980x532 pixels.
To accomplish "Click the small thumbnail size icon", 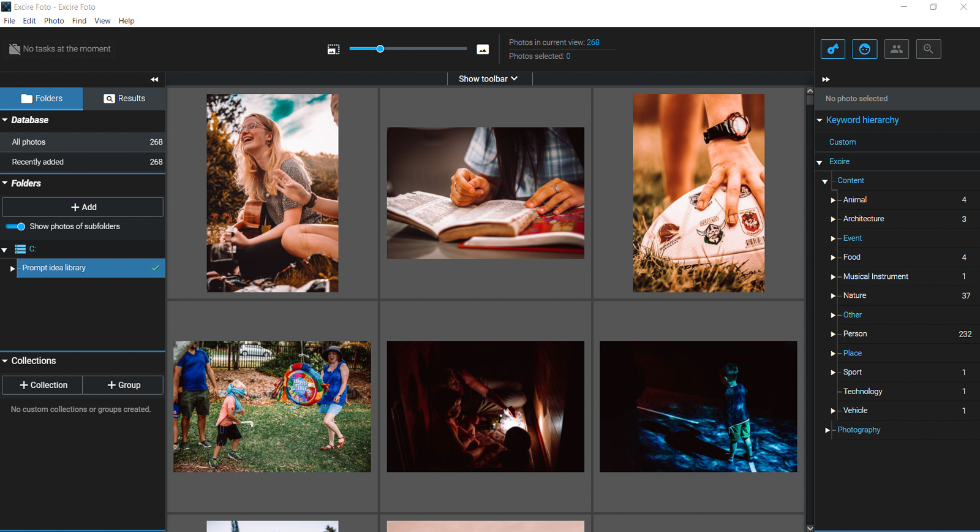I will point(333,49).
